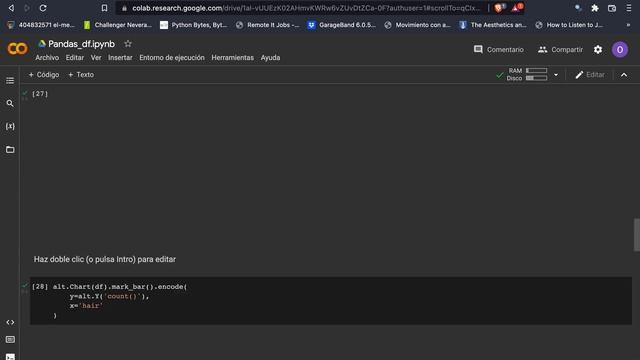Viewport: 640px width, 360px height.
Task: Reload the page with the refresh icon
Action: tap(43, 8)
